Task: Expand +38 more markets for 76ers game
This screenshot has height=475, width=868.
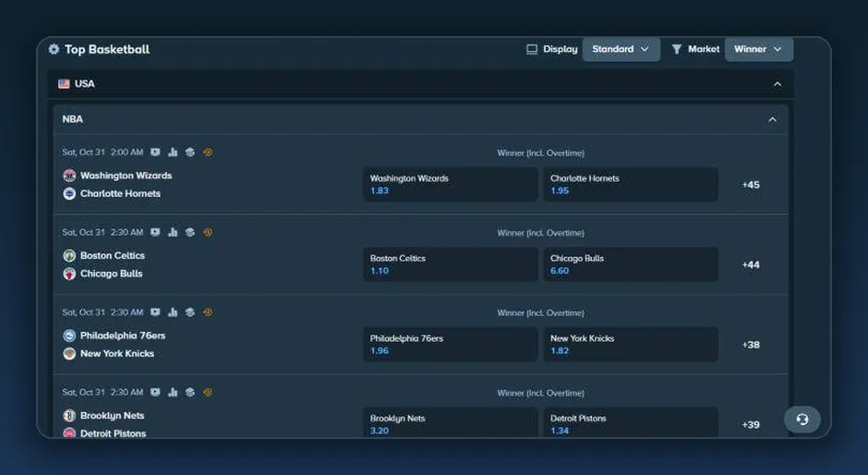Action: click(751, 345)
